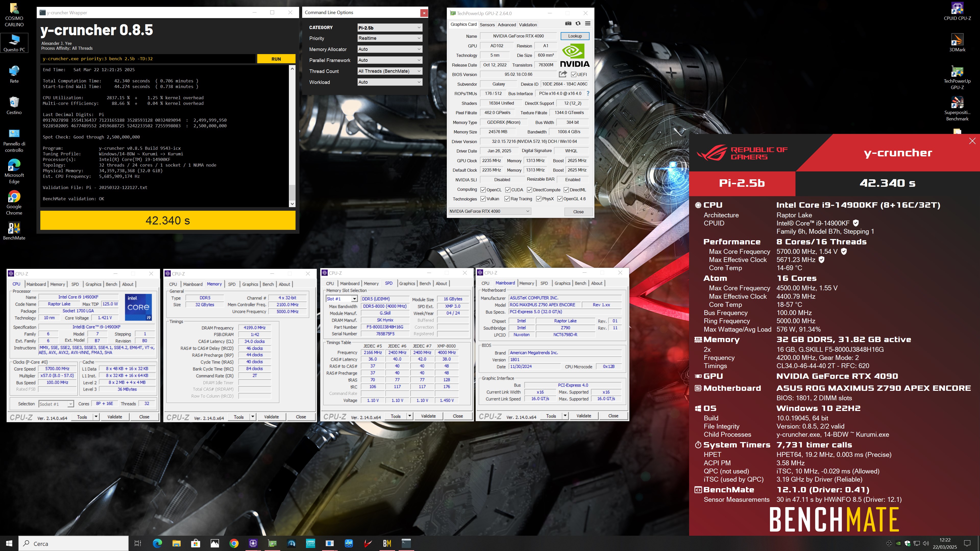
Task: Open Task View in the taskbar
Action: pyautogui.click(x=138, y=543)
